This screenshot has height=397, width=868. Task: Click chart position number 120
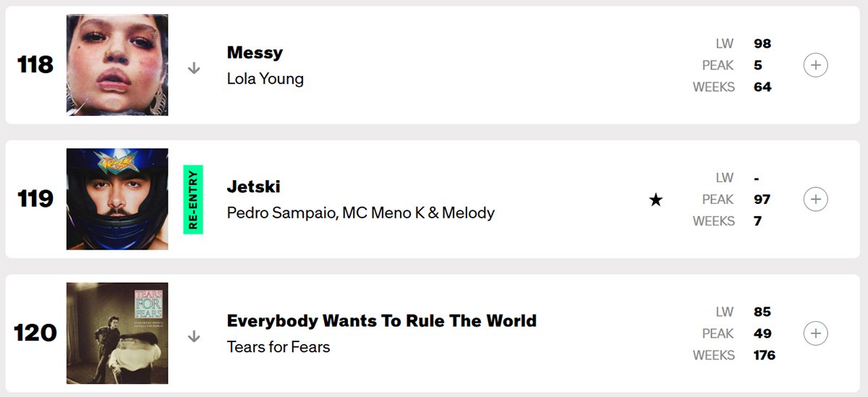[35, 333]
